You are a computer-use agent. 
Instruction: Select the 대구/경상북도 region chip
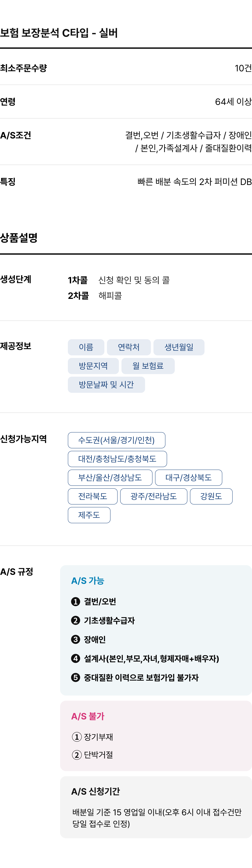click(189, 477)
